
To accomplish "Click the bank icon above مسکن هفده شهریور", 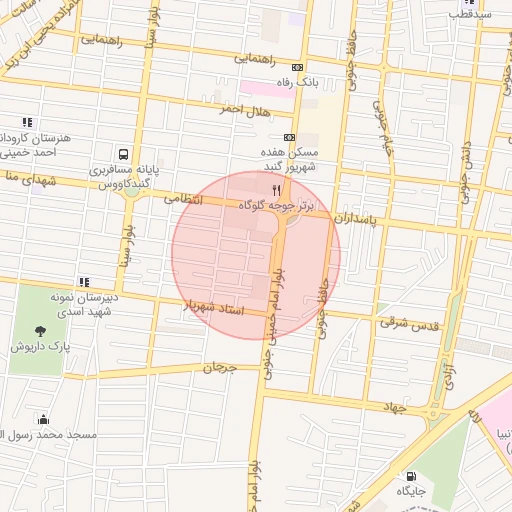I will click(x=289, y=137).
